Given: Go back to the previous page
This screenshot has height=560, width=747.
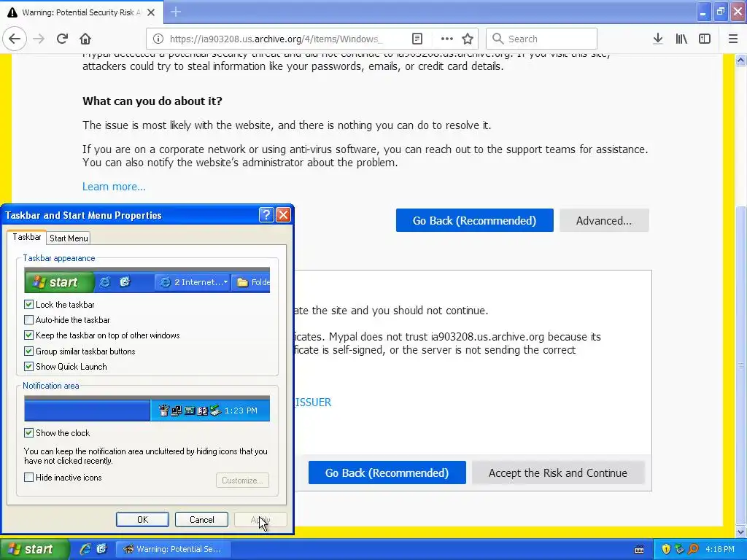Looking at the screenshot, I should click(x=15, y=39).
